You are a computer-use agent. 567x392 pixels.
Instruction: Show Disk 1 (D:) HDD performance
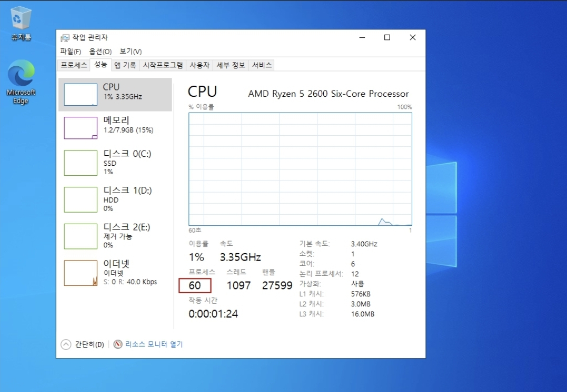tap(81, 199)
